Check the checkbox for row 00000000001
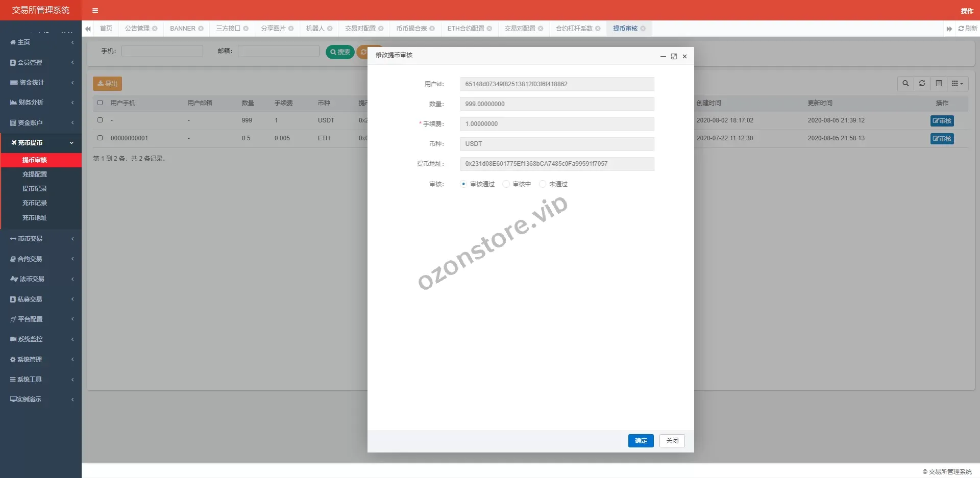Image resolution: width=980 pixels, height=478 pixels. click(100, 138)
